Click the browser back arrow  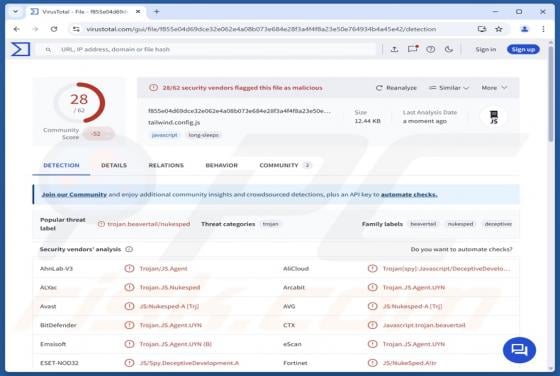[16, 29]
